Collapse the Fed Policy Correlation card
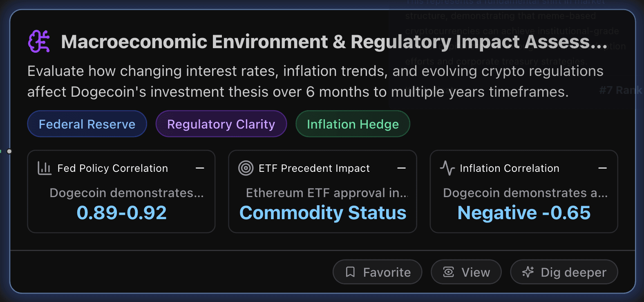The height and width of the screenshot is (302, 644). pos(200,168)
